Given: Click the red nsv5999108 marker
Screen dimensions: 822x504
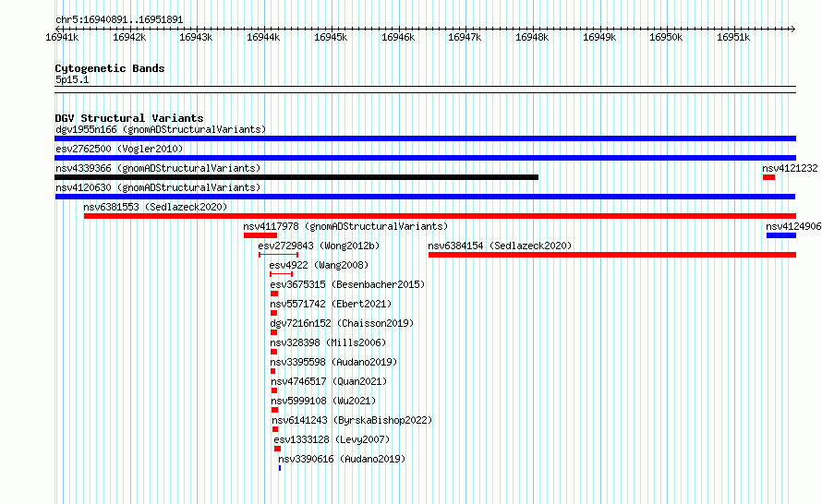Looking at the screenshot, I should [274, 410].
